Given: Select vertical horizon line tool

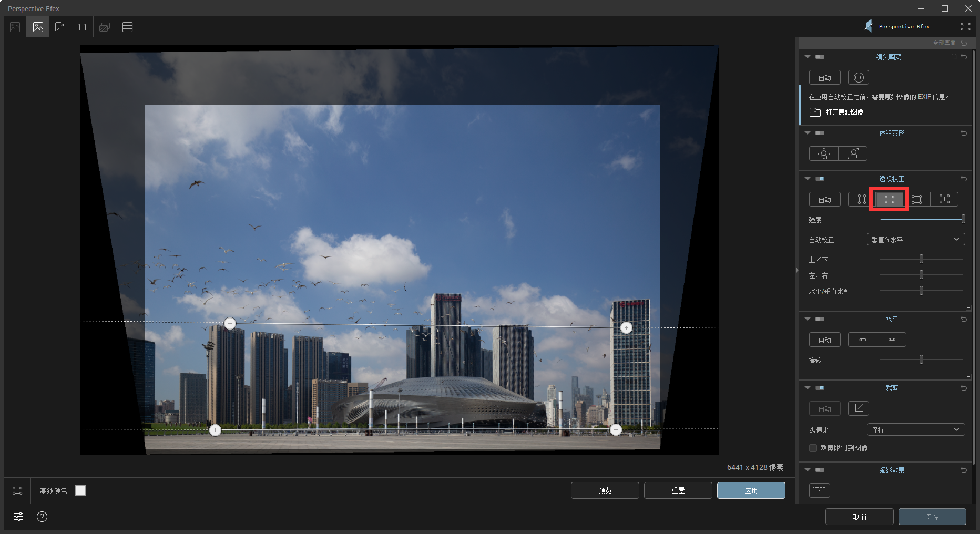Looking at the screenshot, I should pyautogui.click(x=892, y=340).
